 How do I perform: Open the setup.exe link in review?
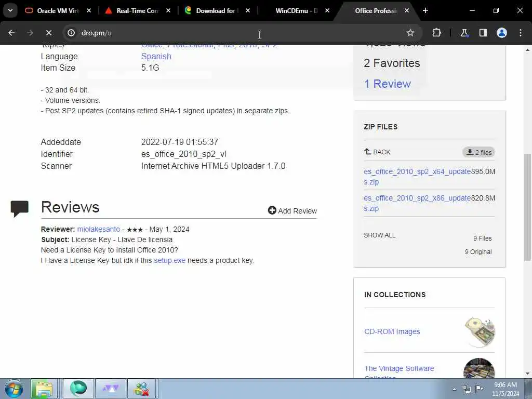pos(170,261)
